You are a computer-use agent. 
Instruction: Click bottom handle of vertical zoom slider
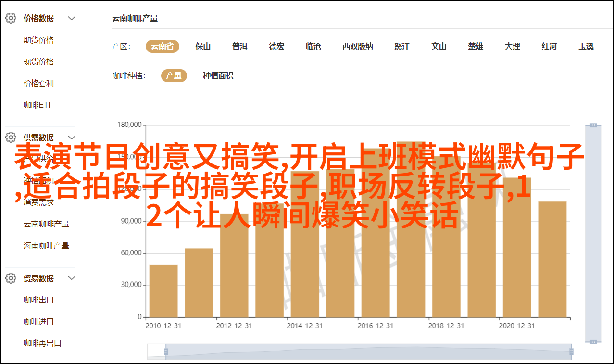coord(593,342)
